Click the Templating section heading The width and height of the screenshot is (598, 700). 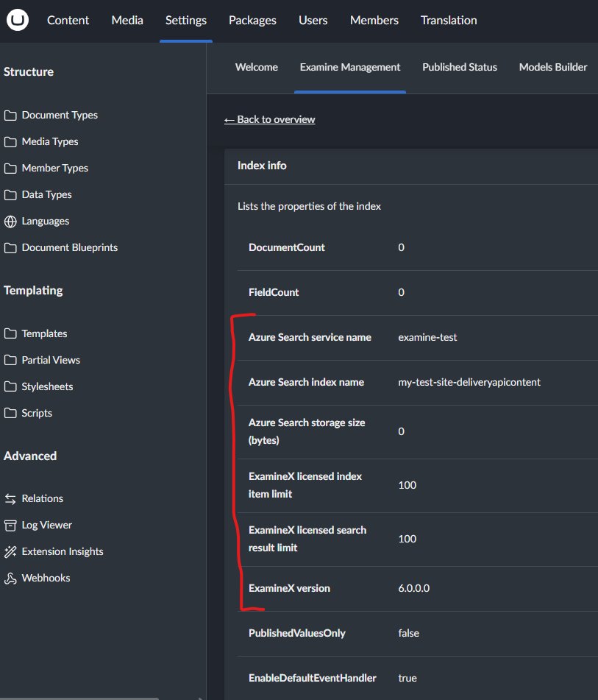(x=33, y=290)
